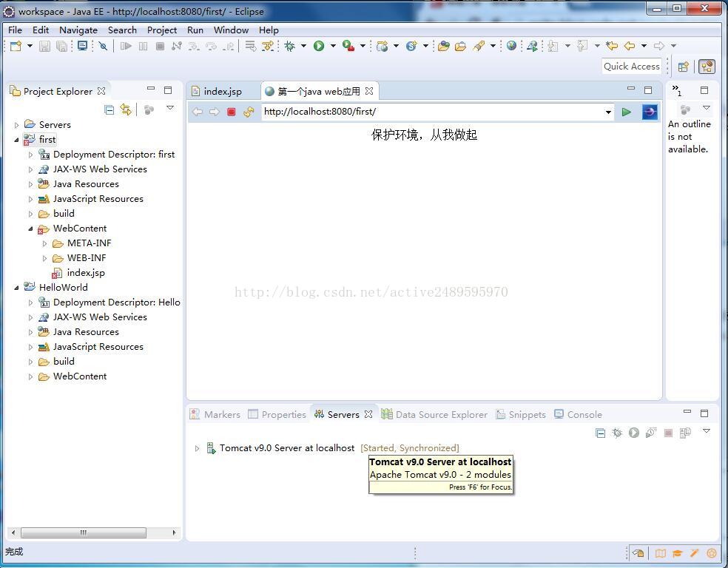Refresh the internal browser page
The height and width of the screenshot is (568, 728).
pyautogui.click(x=249, y=112)
